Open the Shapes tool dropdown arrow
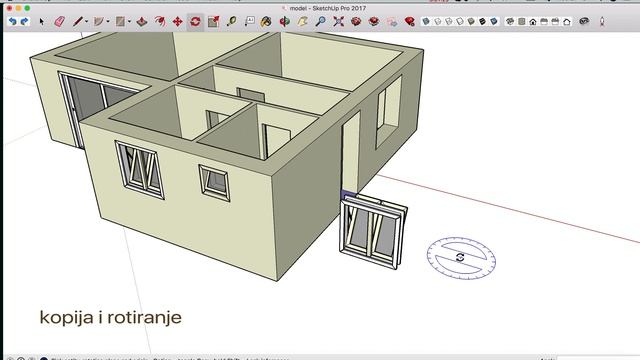Image resolution: width=640 pixels, height=360 pixels. click(x=129, y=22)
